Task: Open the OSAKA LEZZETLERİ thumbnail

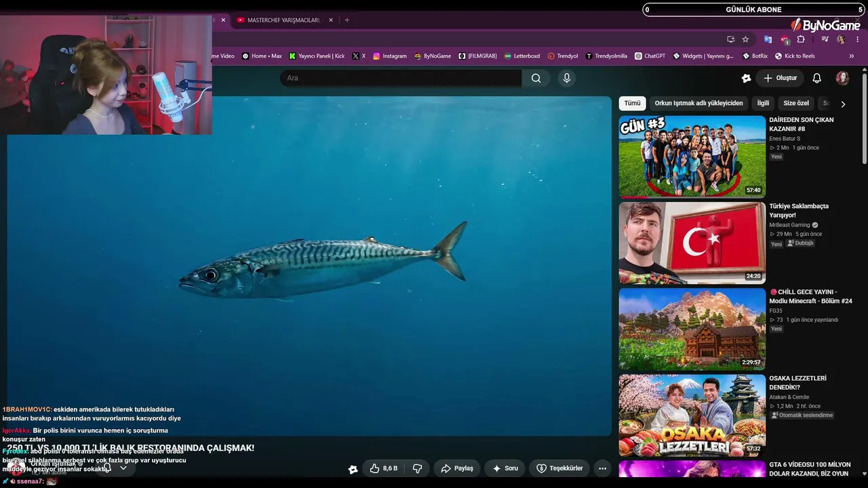Action: (692, 415)
